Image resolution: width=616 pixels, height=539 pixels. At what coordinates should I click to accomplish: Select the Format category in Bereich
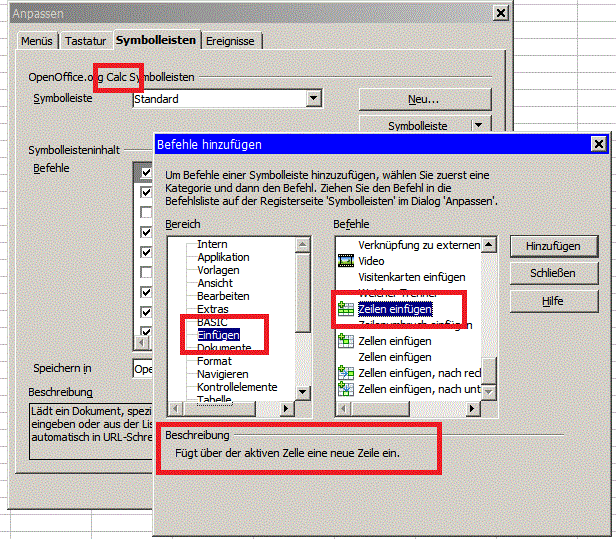tap(214, 361)
